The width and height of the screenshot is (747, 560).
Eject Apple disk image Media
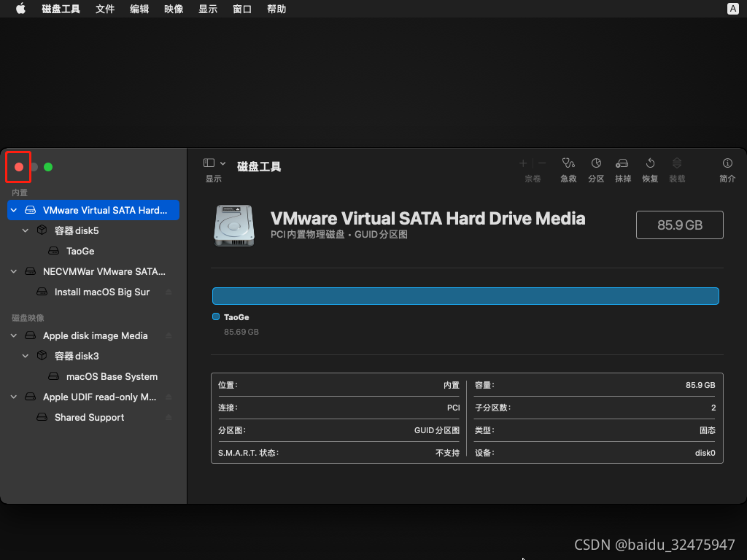(x=169, y=335)
